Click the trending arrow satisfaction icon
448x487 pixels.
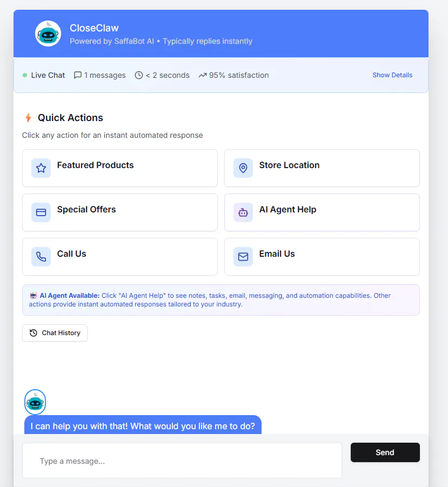point(203,75)
